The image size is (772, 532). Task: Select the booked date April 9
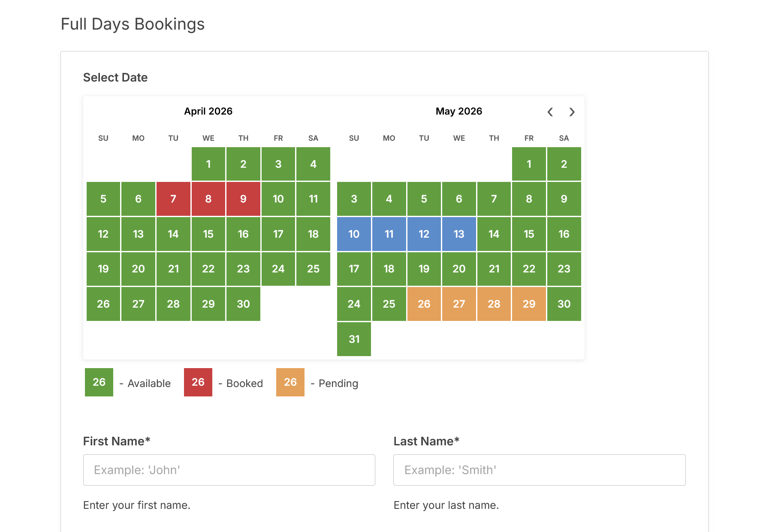(x=243, y=199)
